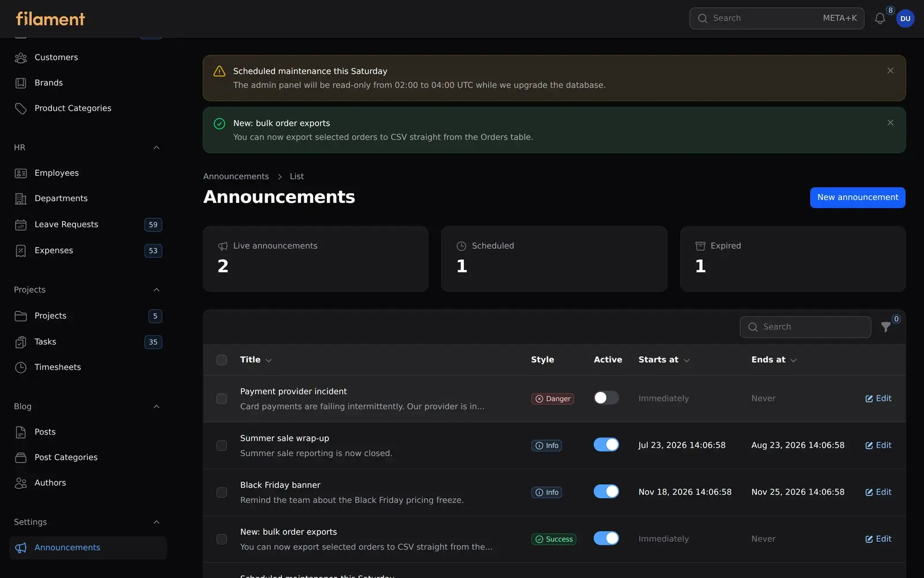The width and height of the screenshot is (924, 578).
Task: Click the Tasks clipboard icon
Action: point(21,342)
